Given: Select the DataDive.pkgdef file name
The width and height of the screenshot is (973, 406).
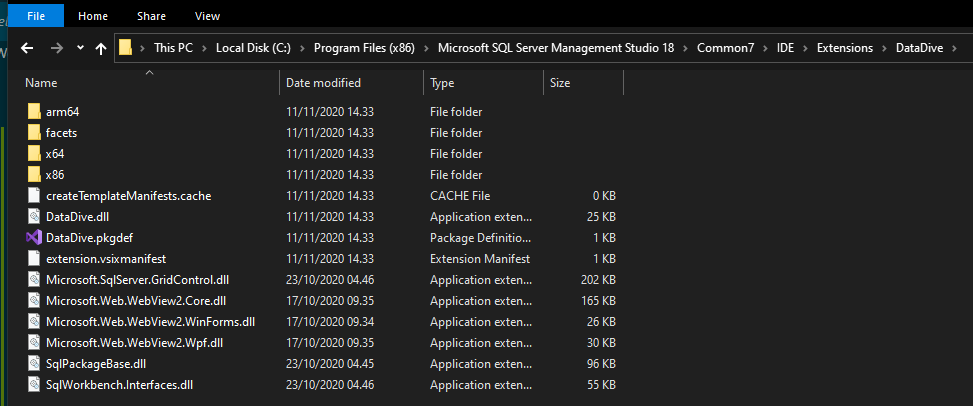Looking at the screenshot, I should [x=89, y=238].
